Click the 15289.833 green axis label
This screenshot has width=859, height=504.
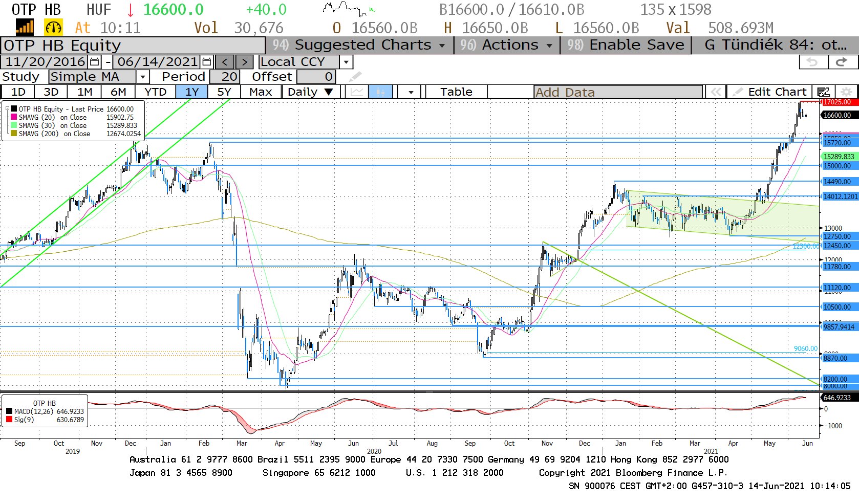pyautogui.click(x=839, y=157)
